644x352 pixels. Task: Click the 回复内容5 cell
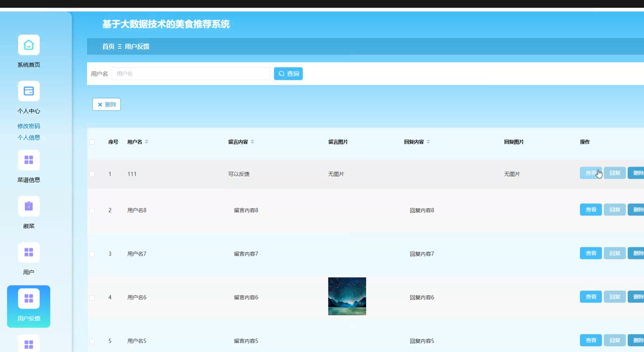coord(422,341)
